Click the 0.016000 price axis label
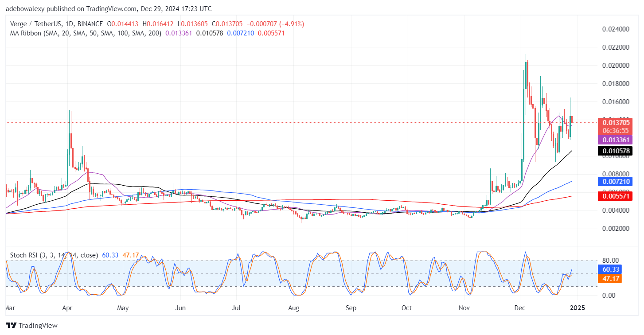The width and height of the screenshot is (644, 335). coord(616,102)
